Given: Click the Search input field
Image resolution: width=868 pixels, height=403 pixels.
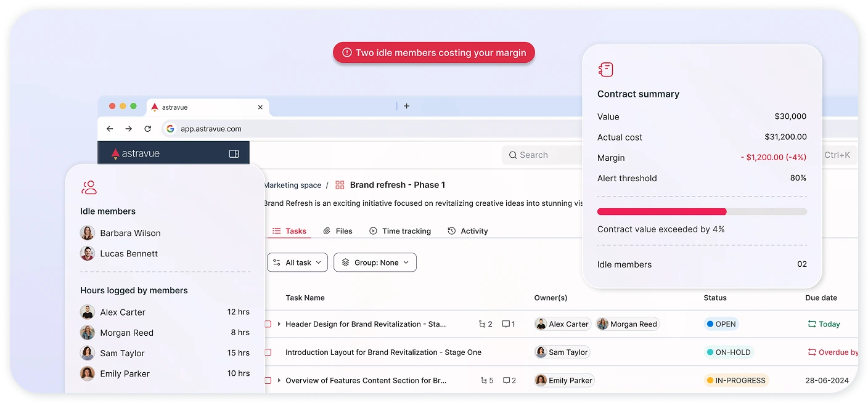Looking at the screenshot, I should point(542,155).
